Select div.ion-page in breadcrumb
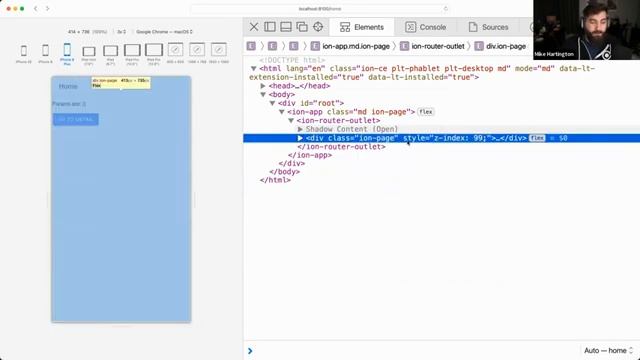 500,46
